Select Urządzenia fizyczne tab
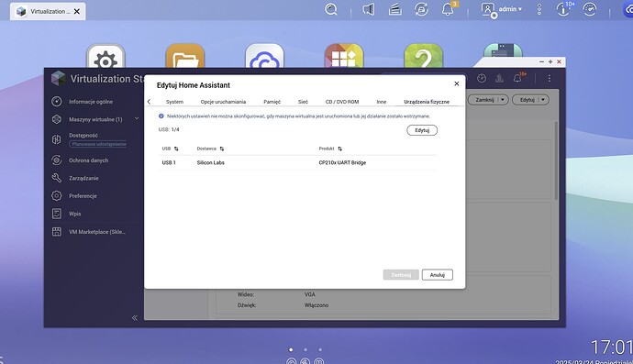This screenshot has height=364, width=633. click(427, 102)
